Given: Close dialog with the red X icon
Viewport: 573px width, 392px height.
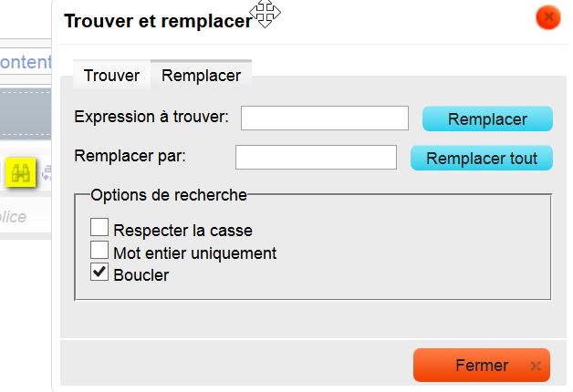Looking at the screenshot, I should tap(547, 17).
